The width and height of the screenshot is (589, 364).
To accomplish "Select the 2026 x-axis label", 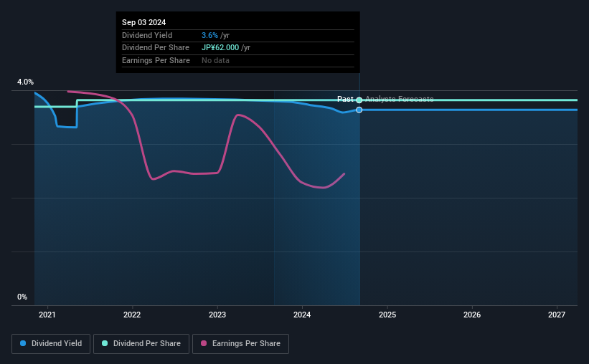I will click(x=472, y=315).
